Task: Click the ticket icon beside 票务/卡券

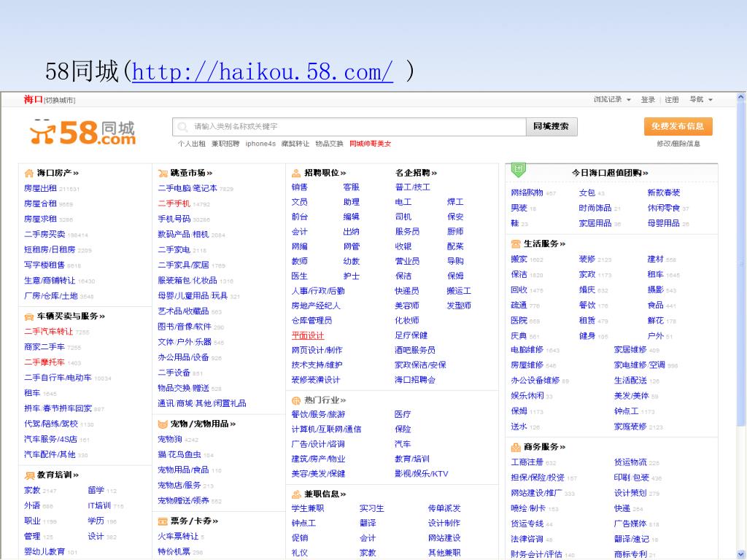Action: 163,521
